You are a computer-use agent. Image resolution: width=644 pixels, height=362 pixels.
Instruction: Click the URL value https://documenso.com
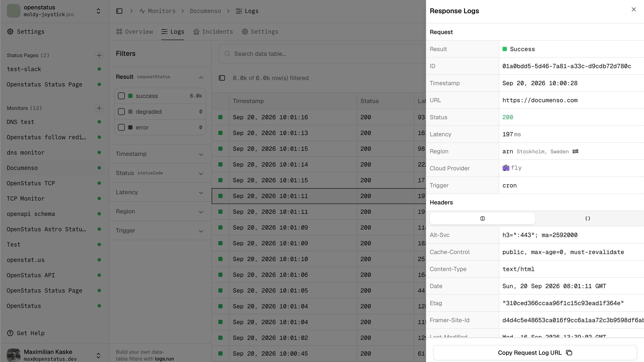click(x=540, y=100)
